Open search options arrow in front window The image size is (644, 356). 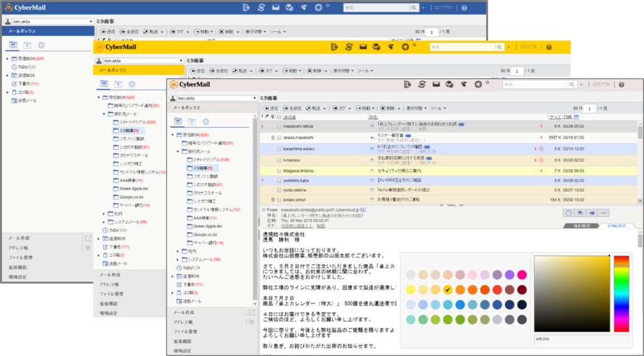click(x=581, y=85)
